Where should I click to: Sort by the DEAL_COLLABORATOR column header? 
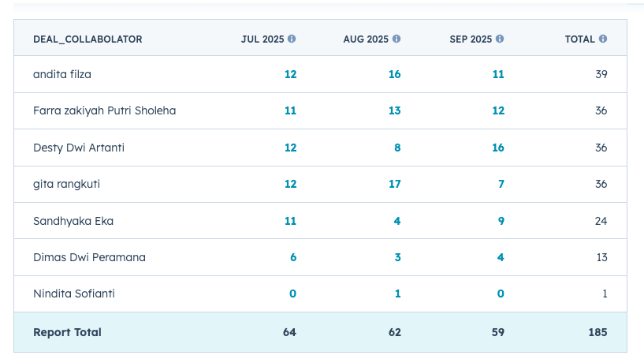[x=87, y=39]
